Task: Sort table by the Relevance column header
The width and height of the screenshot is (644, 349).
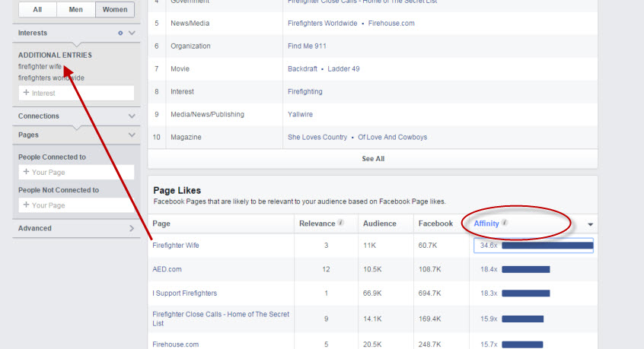Action: click(x=317, y=224)
